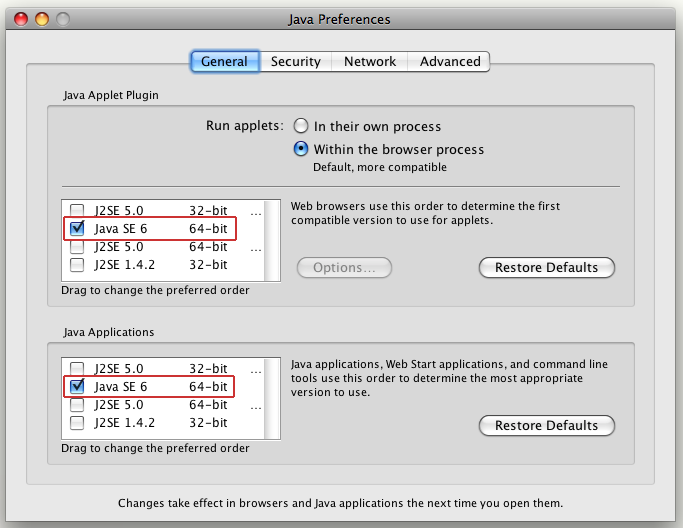Click the Applet Plugin list scrollbar
The width and height of the screenshot is (683, 528).
272,240
